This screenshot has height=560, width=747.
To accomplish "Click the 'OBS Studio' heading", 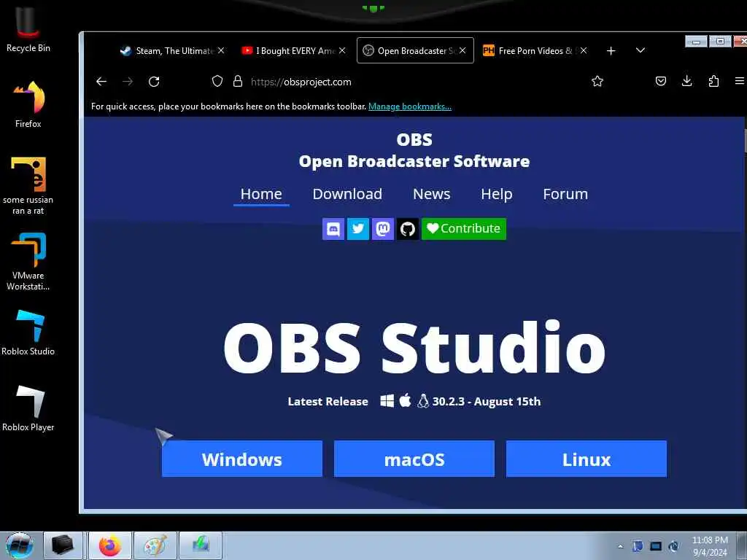I will (x=414, y=347).
